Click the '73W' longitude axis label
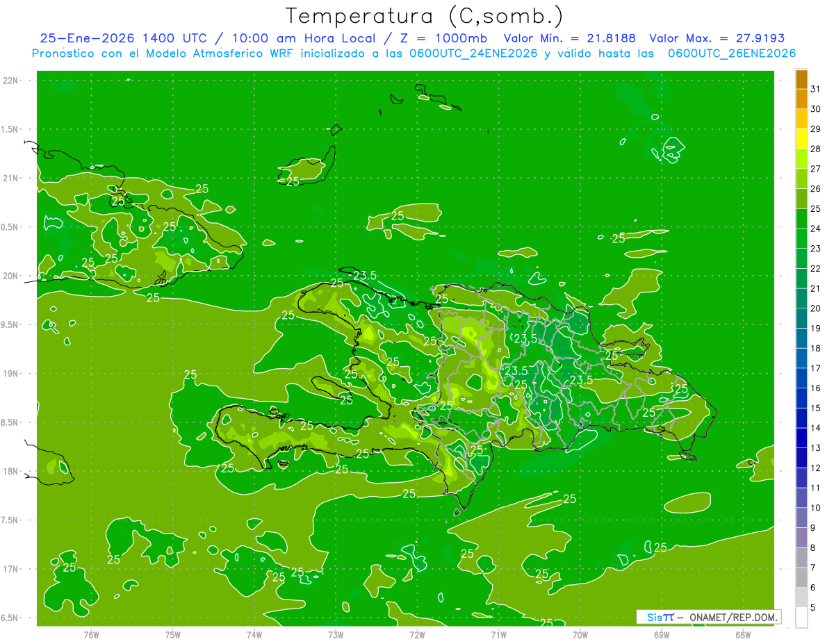Image resolution: width=834 pixels, height=644 pixels. 336,634
